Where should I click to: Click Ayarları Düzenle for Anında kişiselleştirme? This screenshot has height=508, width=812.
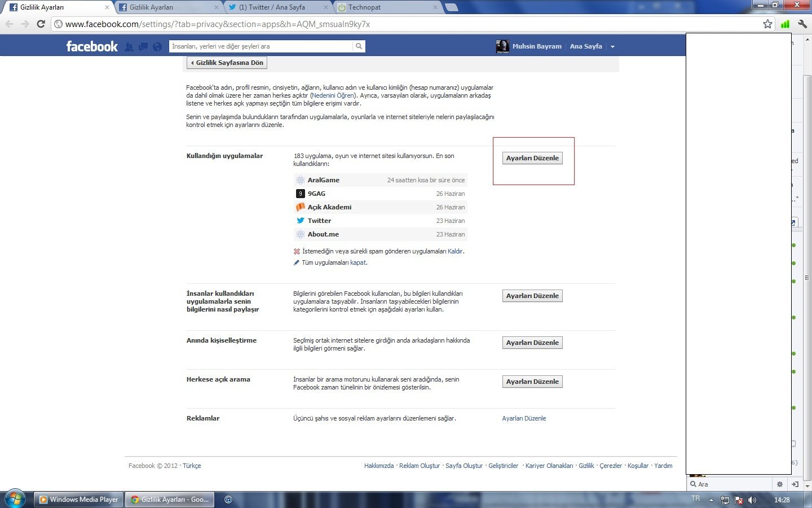[532, 343]
